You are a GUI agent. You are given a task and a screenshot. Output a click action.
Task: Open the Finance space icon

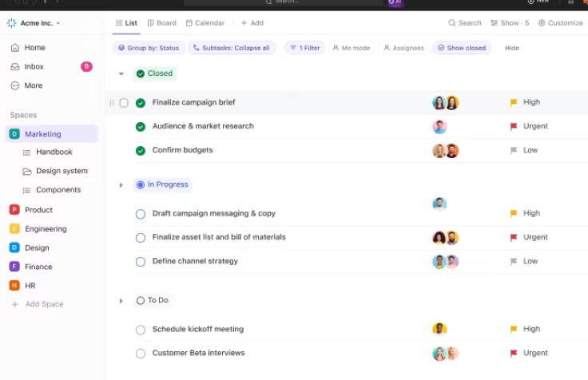[14, 267]
